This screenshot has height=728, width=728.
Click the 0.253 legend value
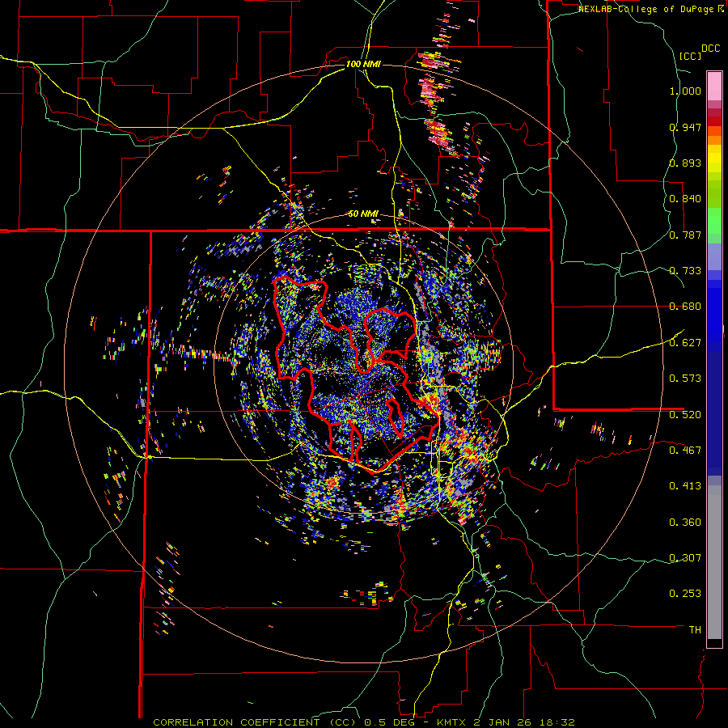pyautogui.click(x=685, y=594)
